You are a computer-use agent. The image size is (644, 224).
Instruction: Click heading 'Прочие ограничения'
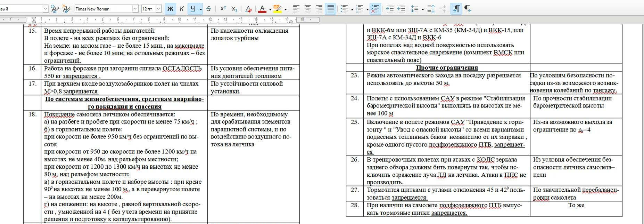tap(447, 67)
